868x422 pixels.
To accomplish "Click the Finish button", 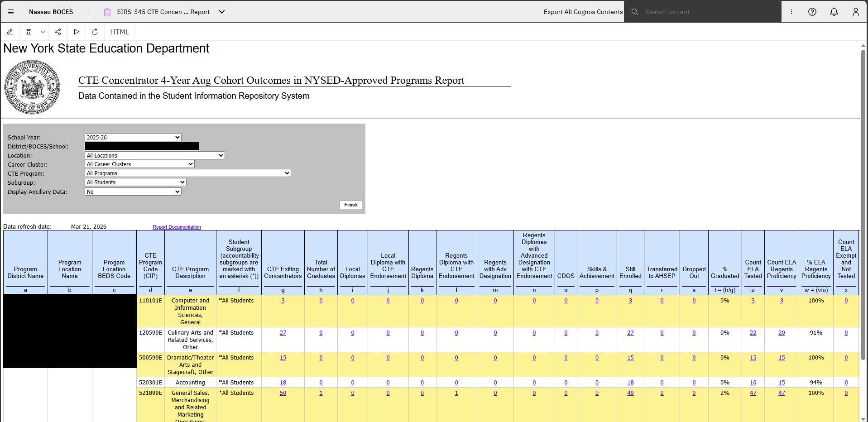I will (x=351, y=205).
